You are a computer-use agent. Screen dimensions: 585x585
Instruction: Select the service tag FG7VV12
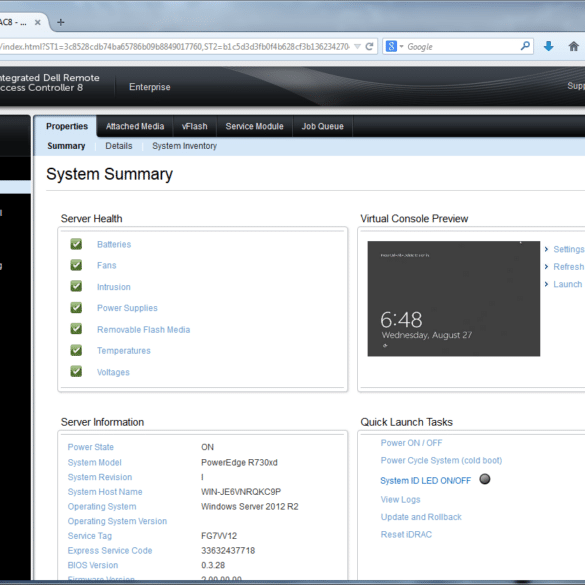pyautogui.click(x=219, y=536)
